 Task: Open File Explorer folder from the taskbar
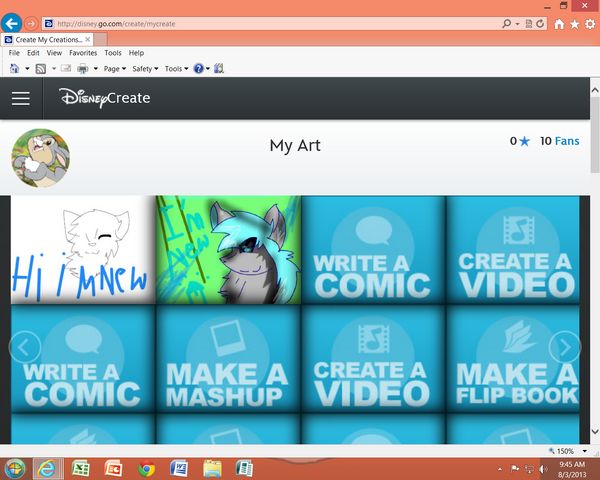(212, 469)
